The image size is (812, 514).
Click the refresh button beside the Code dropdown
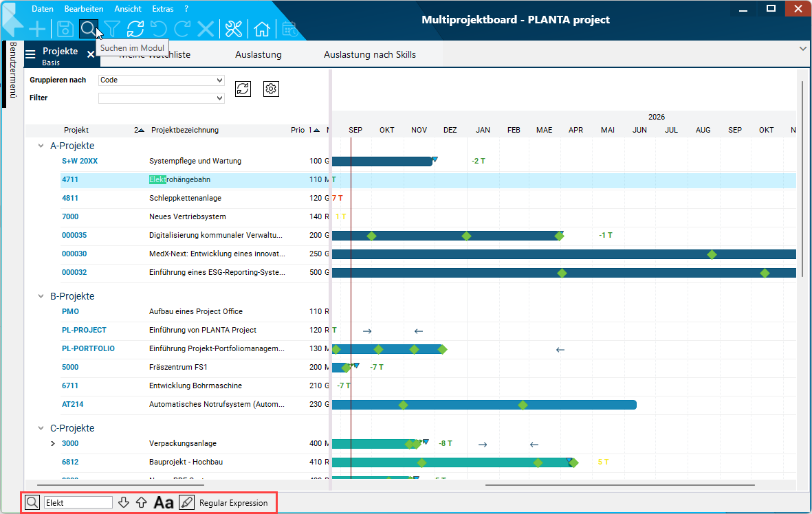[x=243, y=89]
